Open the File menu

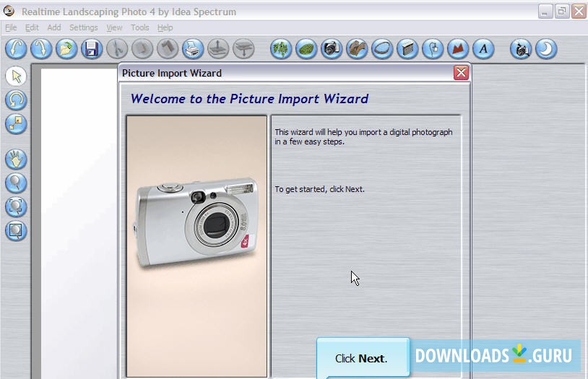pos(11,27)
